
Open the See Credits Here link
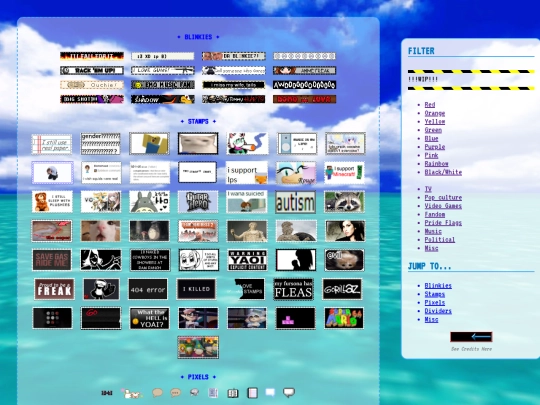click(x=471, y=349)
